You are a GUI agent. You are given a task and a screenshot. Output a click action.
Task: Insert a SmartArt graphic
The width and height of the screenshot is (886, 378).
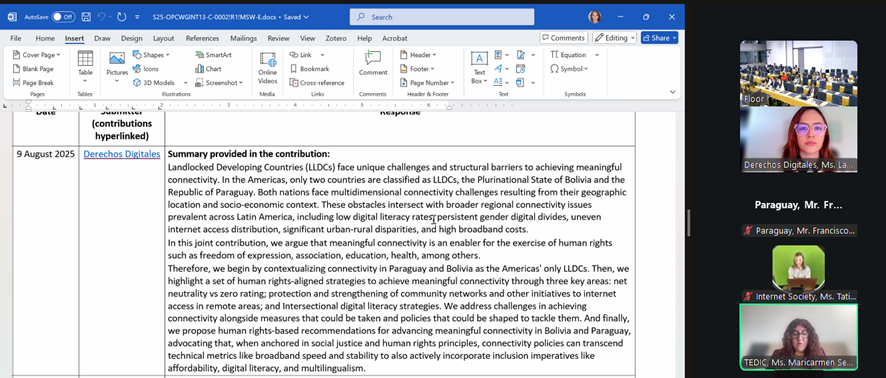(x=214, y=55)
